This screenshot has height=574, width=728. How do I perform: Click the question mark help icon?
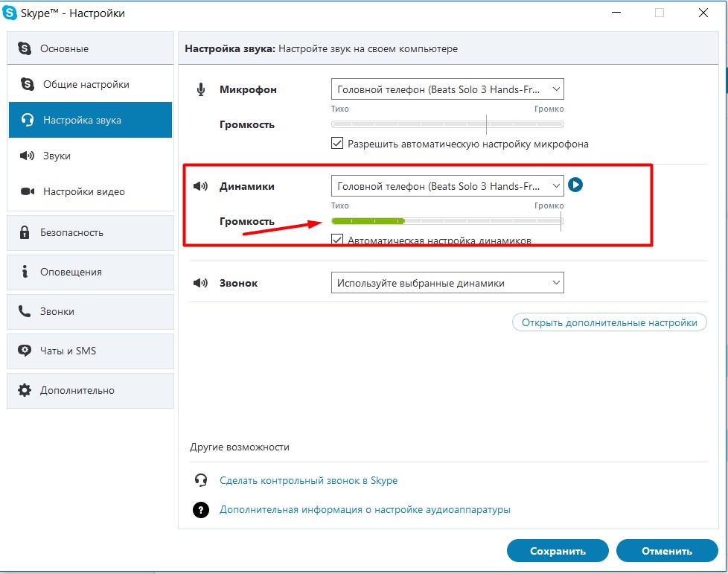pos(200,509)
